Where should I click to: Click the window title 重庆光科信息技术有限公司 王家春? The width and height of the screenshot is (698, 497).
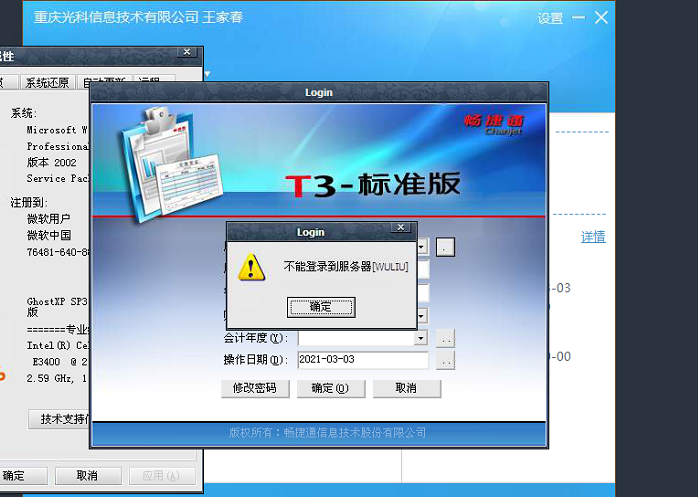click(x=138, y=17)
